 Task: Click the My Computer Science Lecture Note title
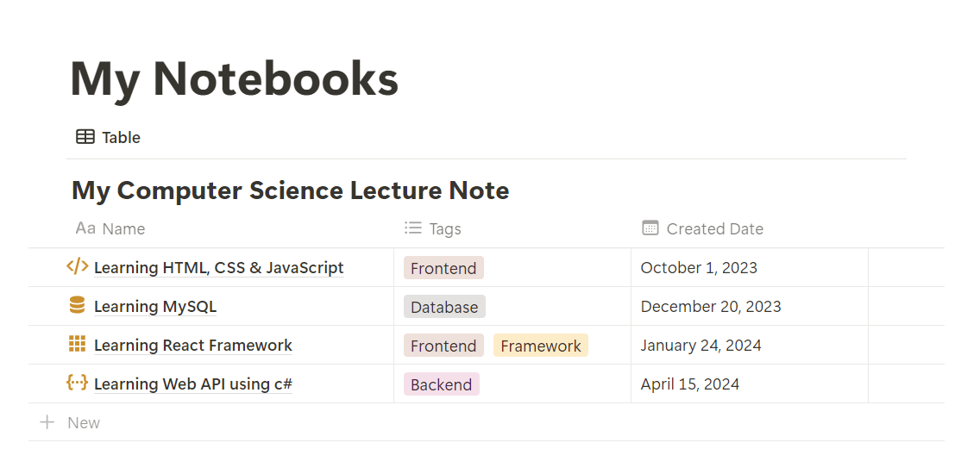pos(290,190)
